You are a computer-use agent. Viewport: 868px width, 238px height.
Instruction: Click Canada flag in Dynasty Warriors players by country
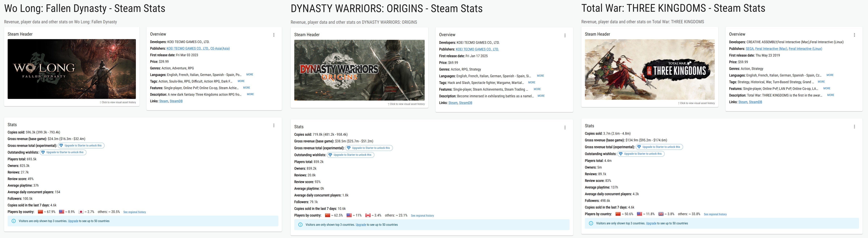(x=368, y=215)
